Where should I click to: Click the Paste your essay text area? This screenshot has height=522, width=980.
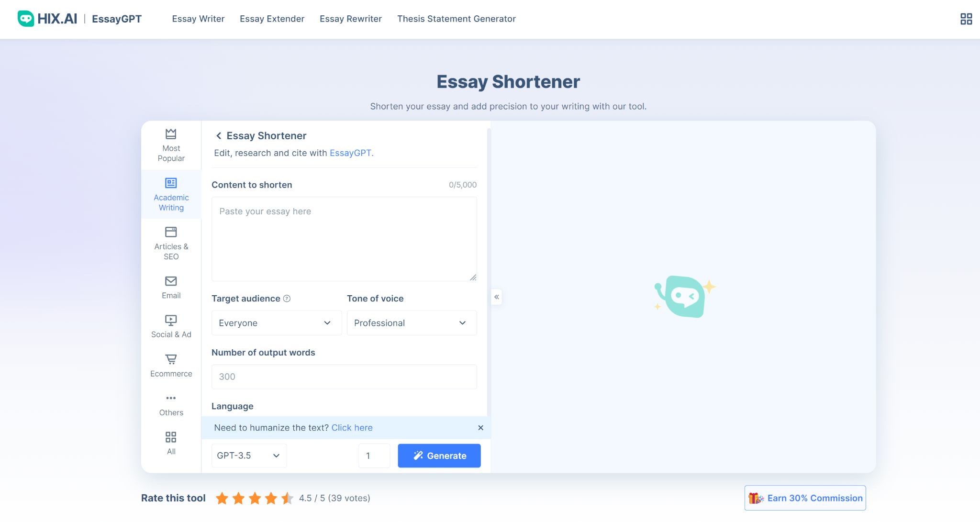[x=344, y=239]
